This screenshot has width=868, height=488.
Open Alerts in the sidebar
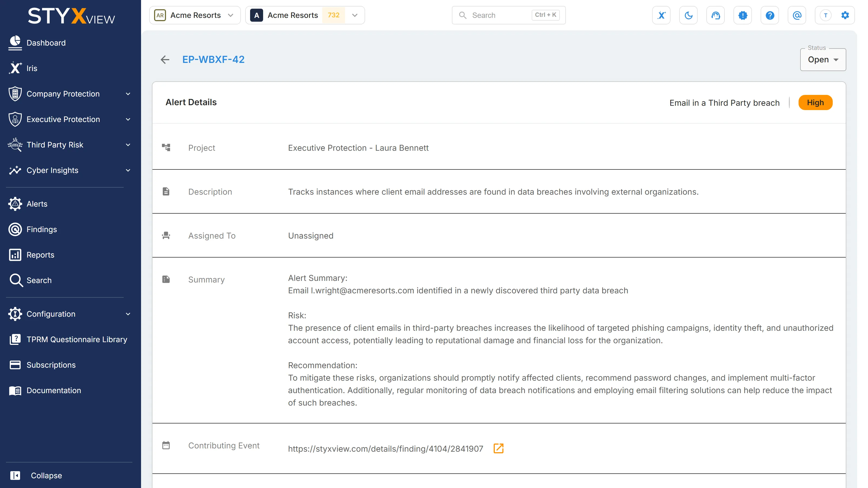(71, 204)
